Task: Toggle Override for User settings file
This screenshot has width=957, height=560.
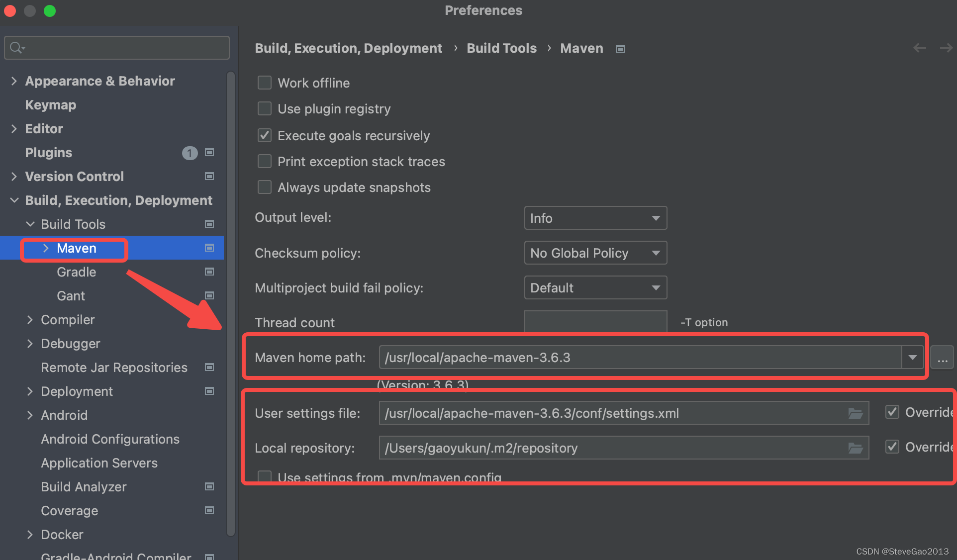Action: coord(892,412)
